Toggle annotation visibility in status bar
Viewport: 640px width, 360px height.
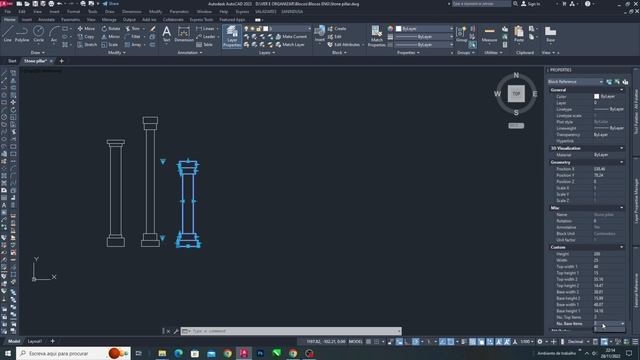[499, 341]
